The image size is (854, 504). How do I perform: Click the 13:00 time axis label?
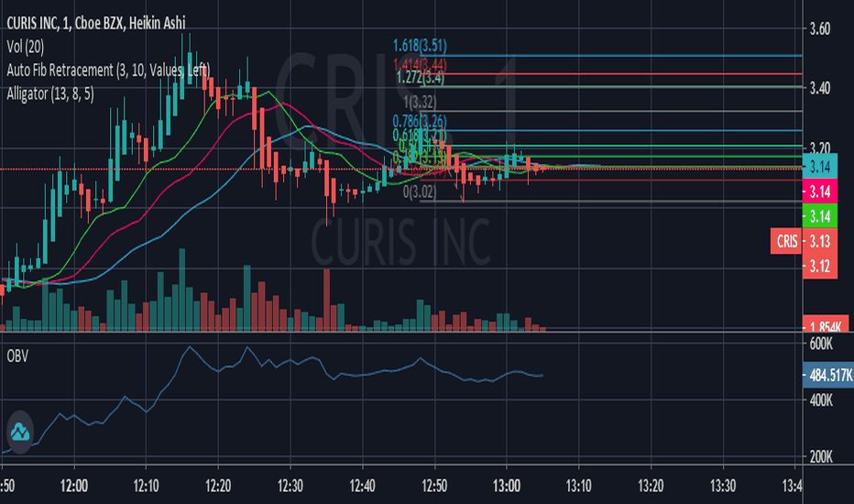[507, 486]
